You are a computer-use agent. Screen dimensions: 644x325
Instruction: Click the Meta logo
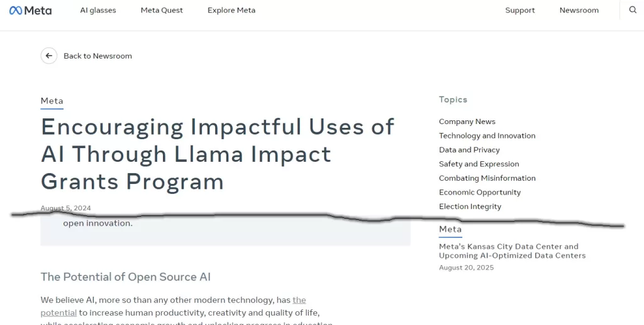point(30,11)
